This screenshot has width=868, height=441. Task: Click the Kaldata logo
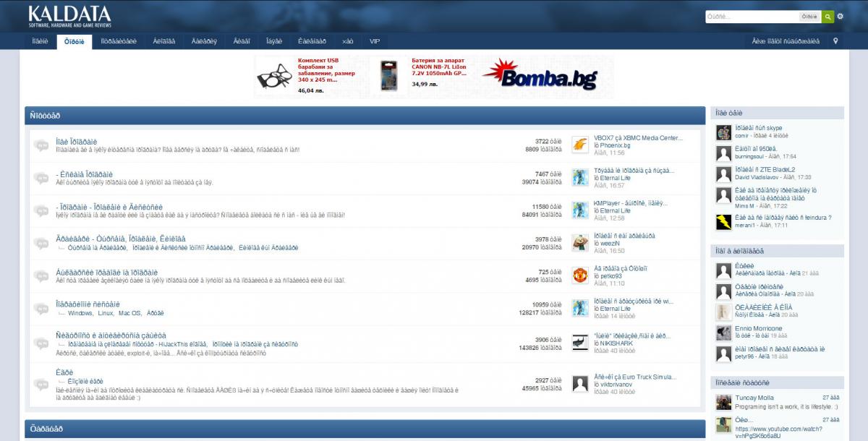69,16
